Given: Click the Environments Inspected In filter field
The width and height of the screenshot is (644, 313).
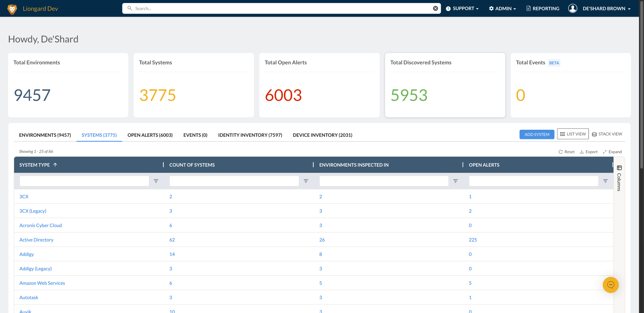Looking at the screenshot, I should 384,181.
